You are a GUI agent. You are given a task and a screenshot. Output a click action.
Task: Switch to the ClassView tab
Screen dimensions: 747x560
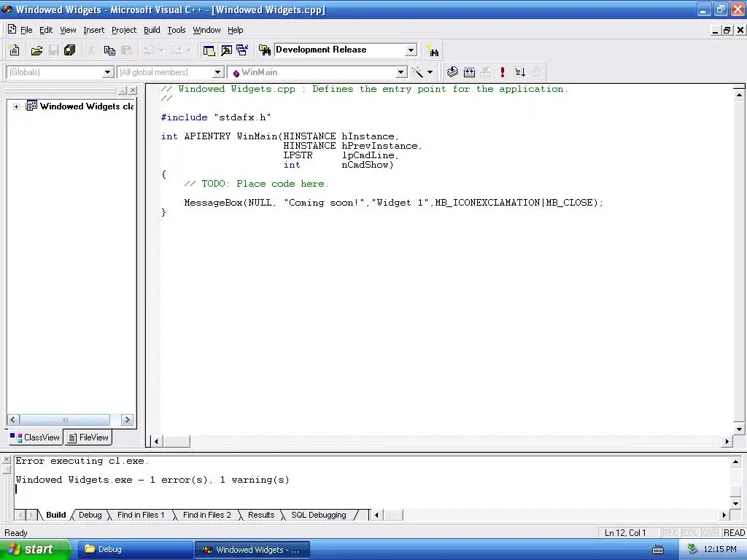point(35,437)
